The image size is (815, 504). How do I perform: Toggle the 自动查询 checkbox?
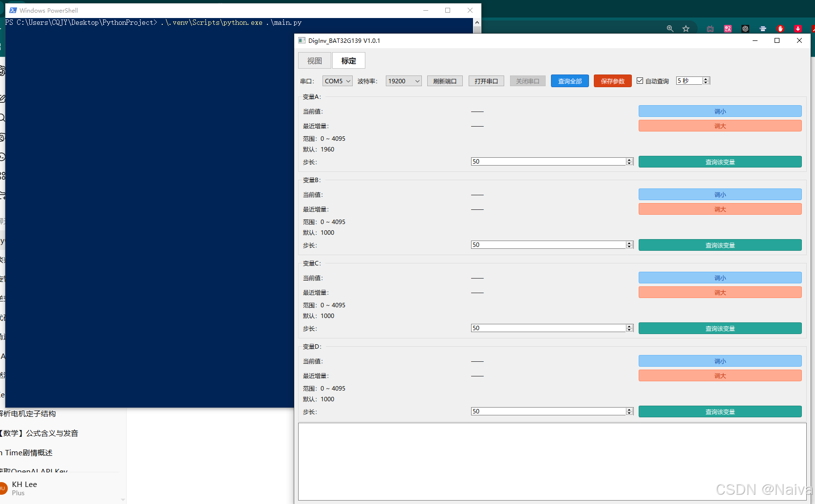point(640,81)
